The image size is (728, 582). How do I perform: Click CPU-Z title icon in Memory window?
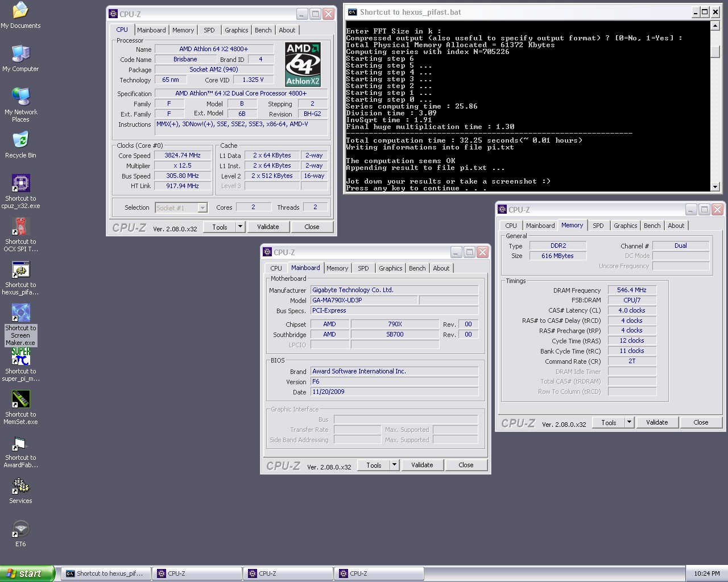(502, 209)
